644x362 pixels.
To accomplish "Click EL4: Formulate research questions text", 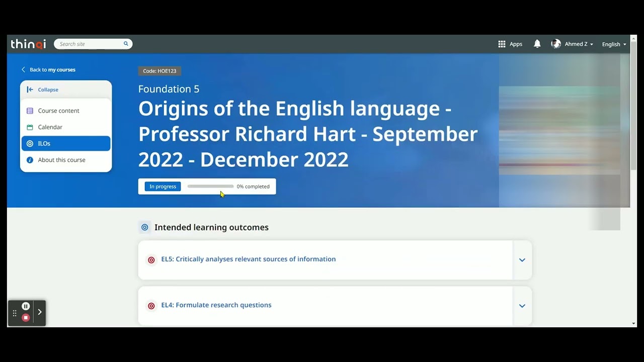I will (216, 305).
